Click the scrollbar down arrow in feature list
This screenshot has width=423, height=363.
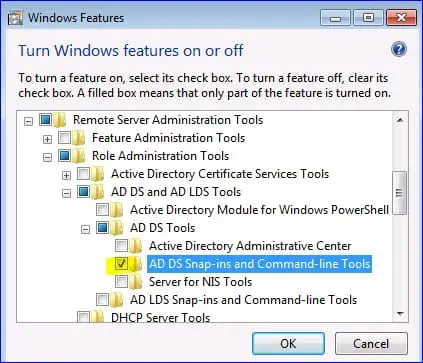(x=400, y=313)
